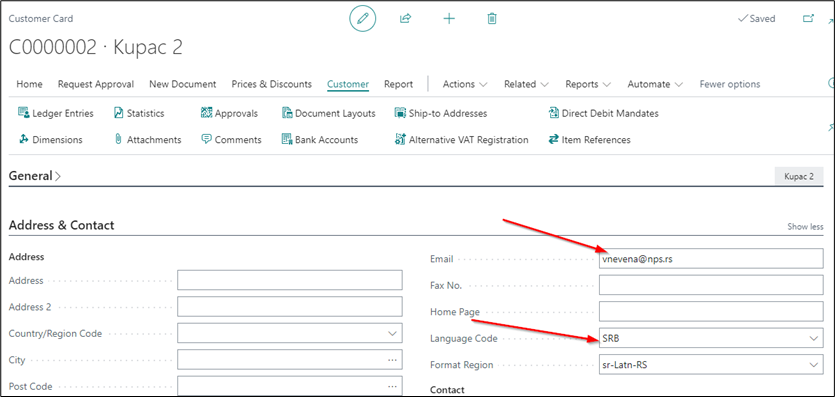Image resolution: width=835 pixels, height=397 pixels.
Task: Open Item References
Action: (590, 140)
